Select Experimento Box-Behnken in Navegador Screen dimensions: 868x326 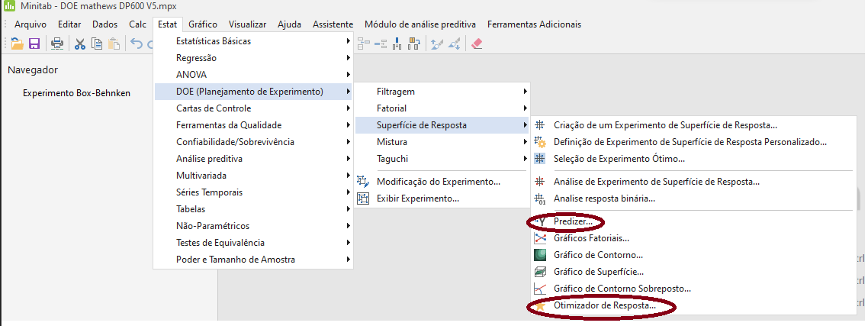[76, 93]
